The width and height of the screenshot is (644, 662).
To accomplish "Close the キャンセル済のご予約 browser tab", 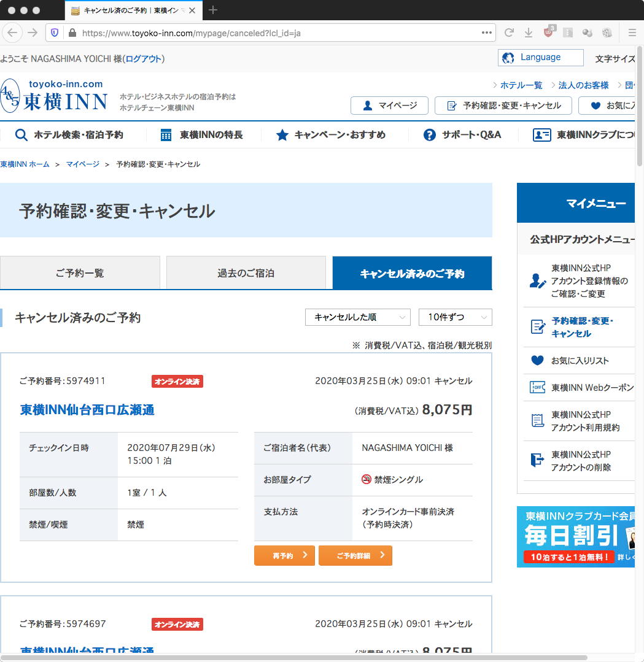I will (192, 10).
